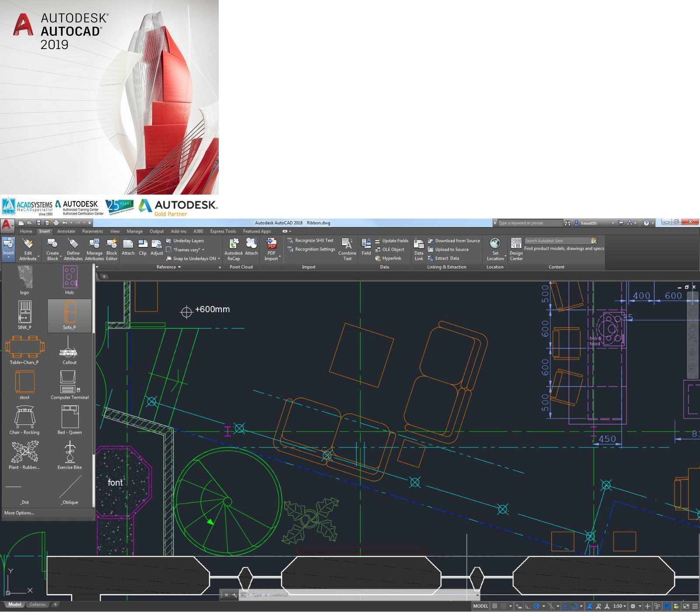
Task: Switch to the Annotate ribbon tab
Action: pos(66,231)
